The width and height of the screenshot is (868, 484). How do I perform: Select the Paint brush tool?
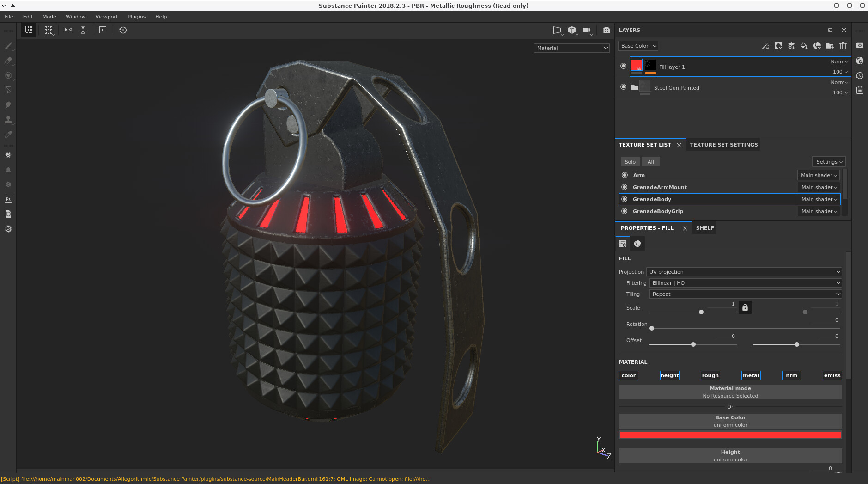8,46
